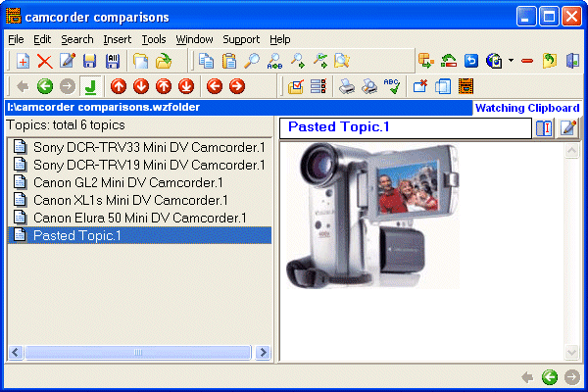
Task: Click the cascade windows icon
Action: tap(443, 86)
